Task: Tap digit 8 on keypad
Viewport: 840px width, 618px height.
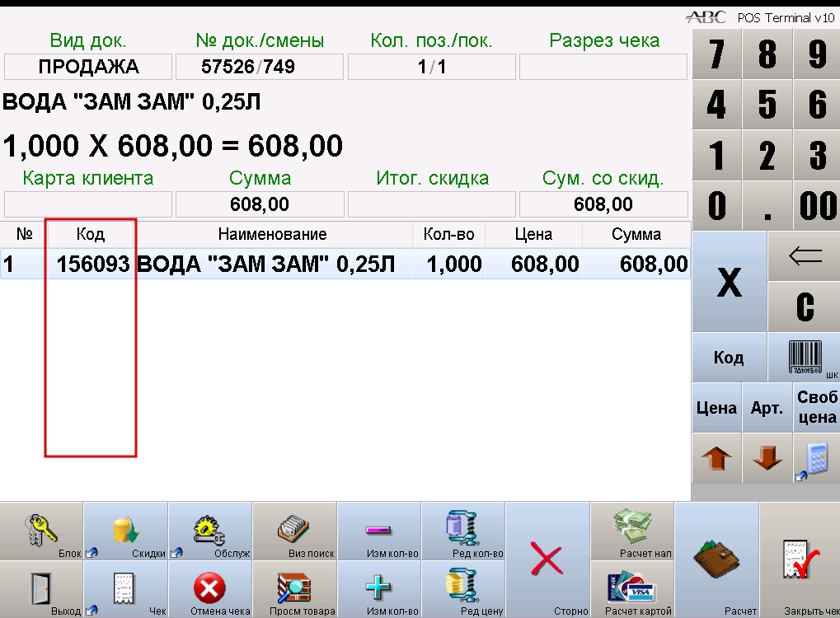Action: [x=767, y=54]
